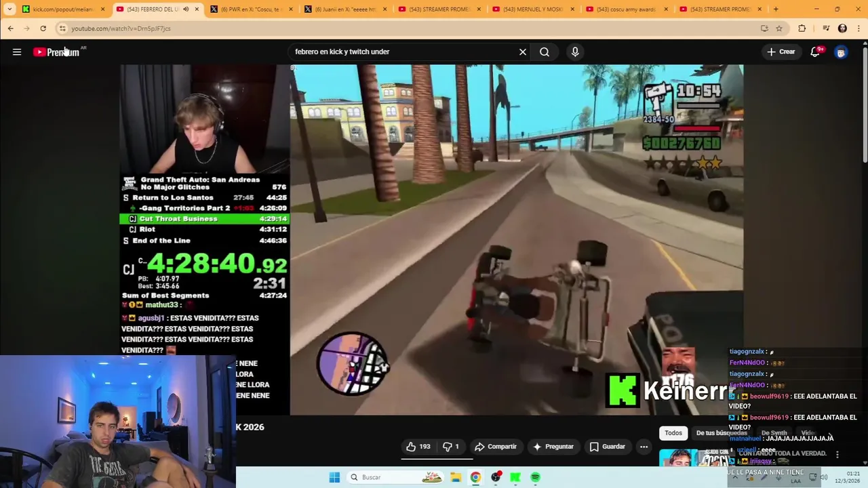Open the browser extensions puzzle icon
This screenshot has width=868, height=488.
point(802,28)
